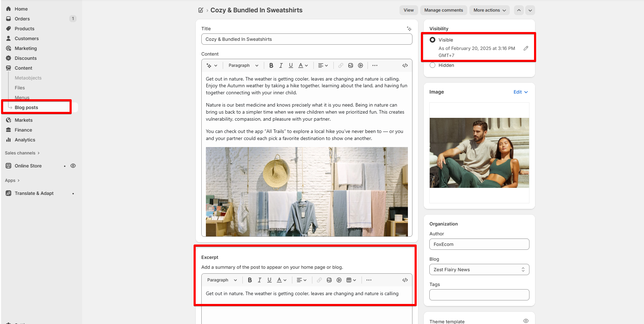Open the Blog select Zest Flairy News
Image resolution: width=644 pixels, height=324 pixels.
point(479,269)
